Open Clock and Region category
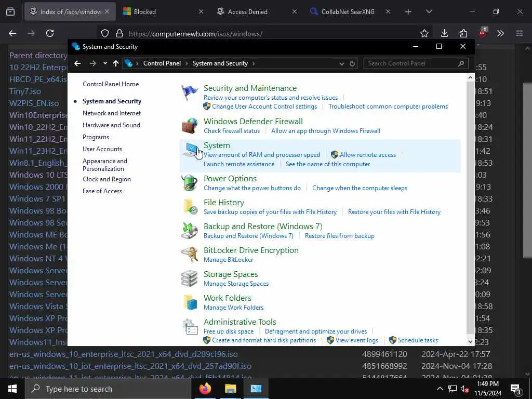 (x=107, y=179)
